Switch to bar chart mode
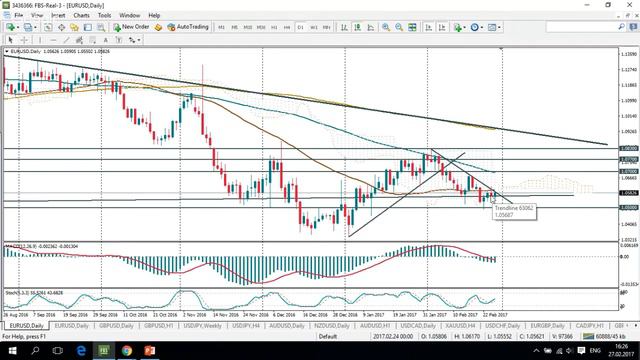The height and width of the screenshot is (360, 640). [344, 27]
